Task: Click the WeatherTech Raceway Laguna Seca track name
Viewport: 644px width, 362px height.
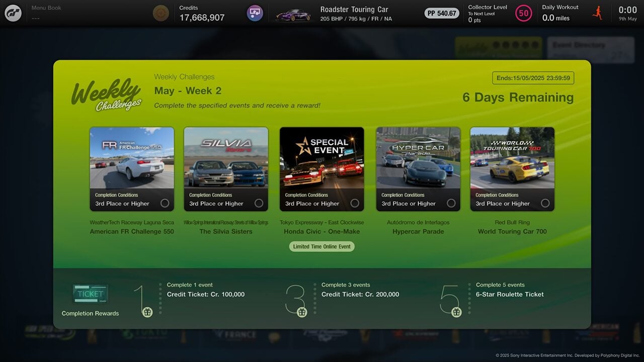Action: pyautogui.click(x=132, y=222)
